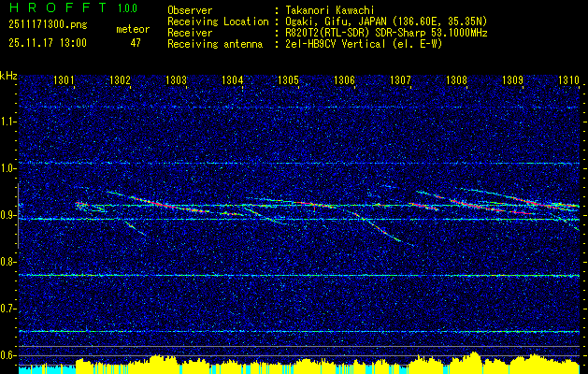Select the filename 2511171300.png

[x=48, y=25]
